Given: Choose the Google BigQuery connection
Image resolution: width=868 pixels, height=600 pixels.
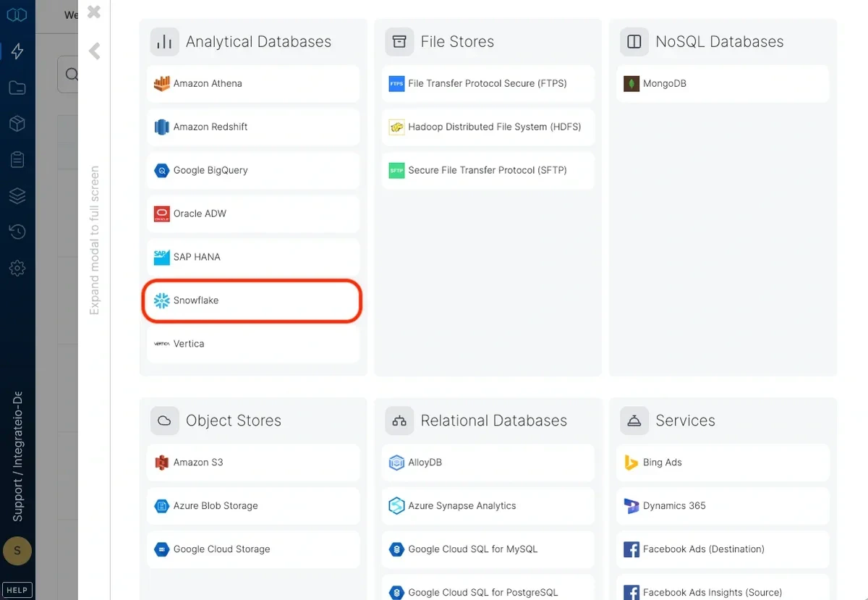Looking at the screenshot, I should click(x=253, y=170).
